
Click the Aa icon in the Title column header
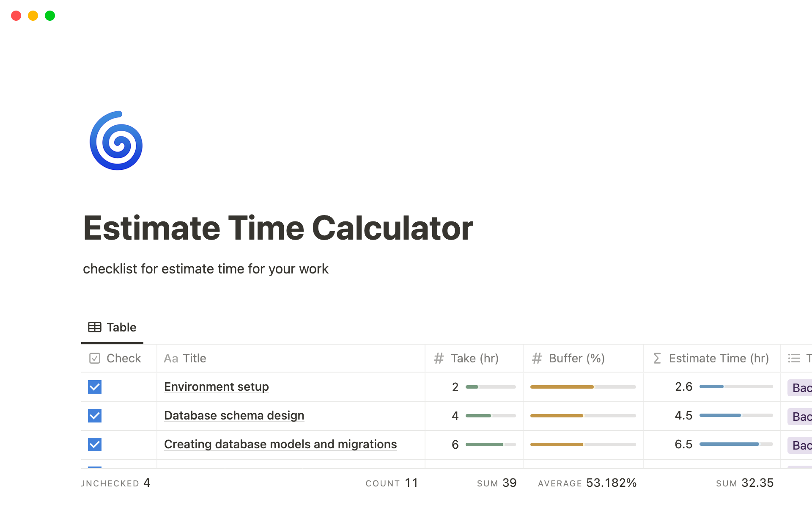click(171, 358)
